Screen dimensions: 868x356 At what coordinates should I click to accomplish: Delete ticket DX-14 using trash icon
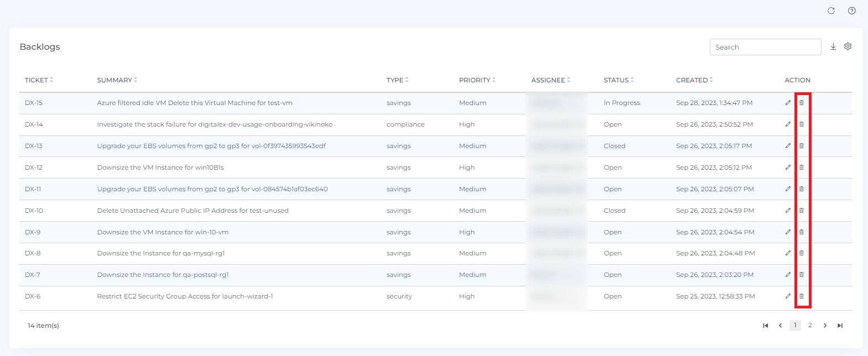click(802, 124)
